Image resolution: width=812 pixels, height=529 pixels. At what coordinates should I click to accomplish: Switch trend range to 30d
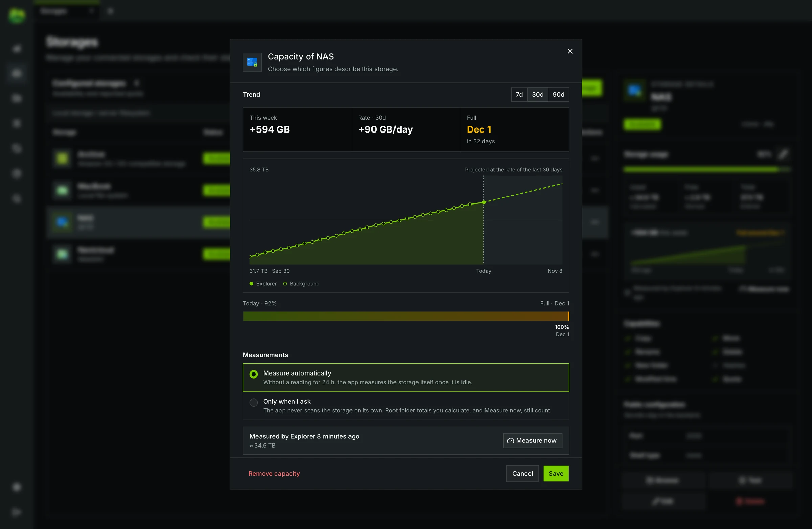[537, 94]
